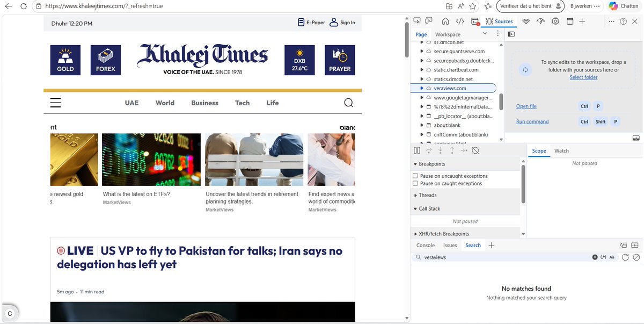Viewport: 644px width, 324px height.
Task: Switch to the Workspace navigator tab
Action: point(448,34)
